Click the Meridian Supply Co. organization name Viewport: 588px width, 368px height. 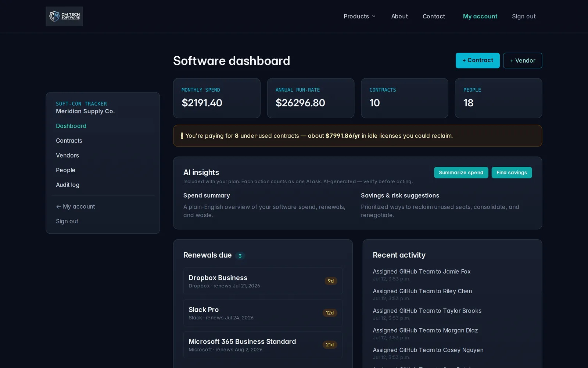pyautogui.click(x=85, y=111)
